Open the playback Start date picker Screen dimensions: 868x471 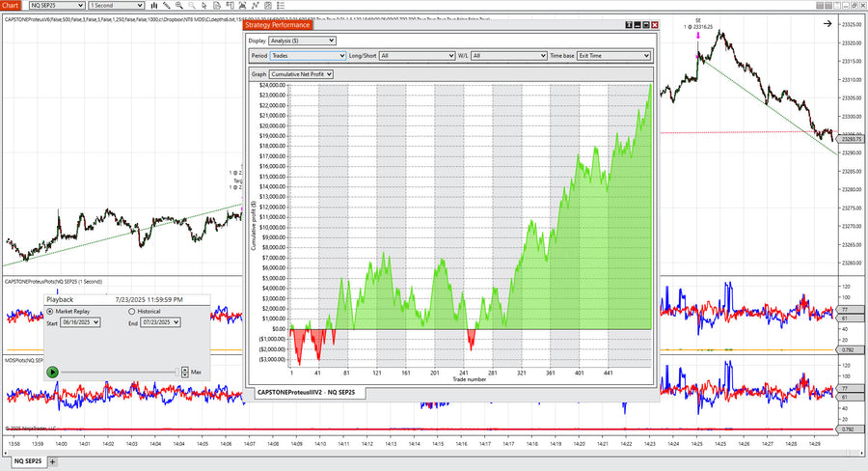(80, 322)
